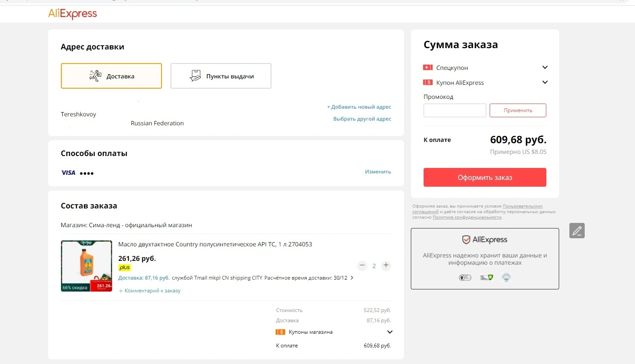Add a new address via Добавить новый адрес
Screen dimensions: 635x364
tap(359, 107)
